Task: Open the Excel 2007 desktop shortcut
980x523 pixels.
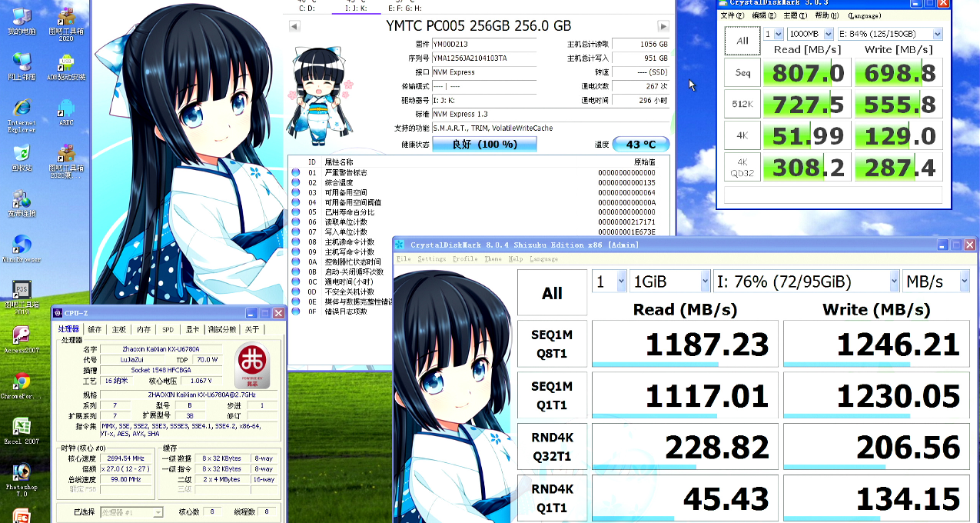Action: tap(22, 431)
